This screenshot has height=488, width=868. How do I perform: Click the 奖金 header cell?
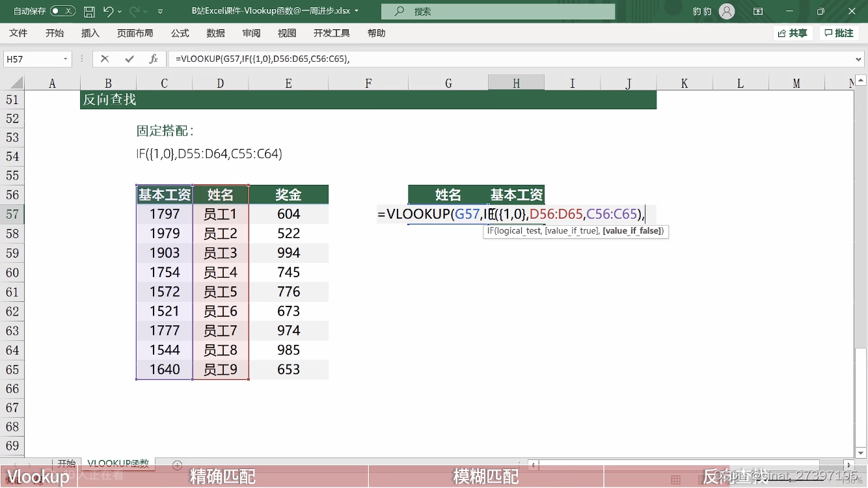click(288, 195)
